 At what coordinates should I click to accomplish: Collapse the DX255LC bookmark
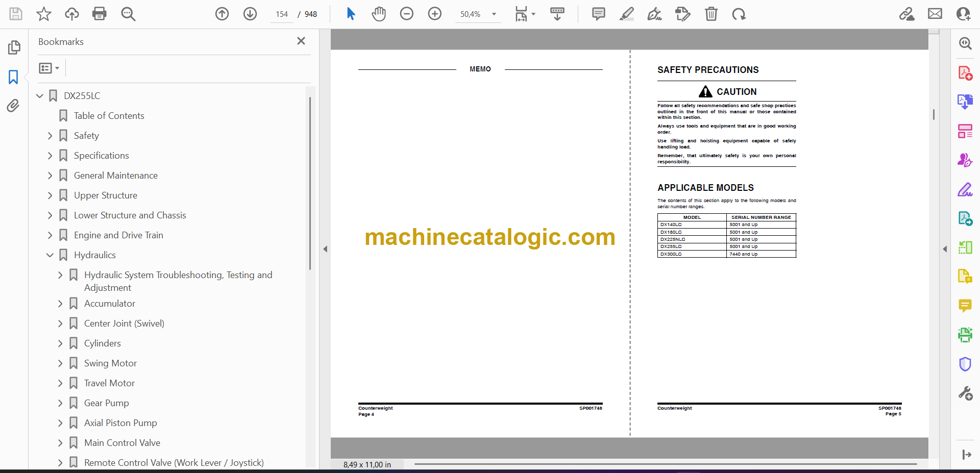tap(40, 95)
